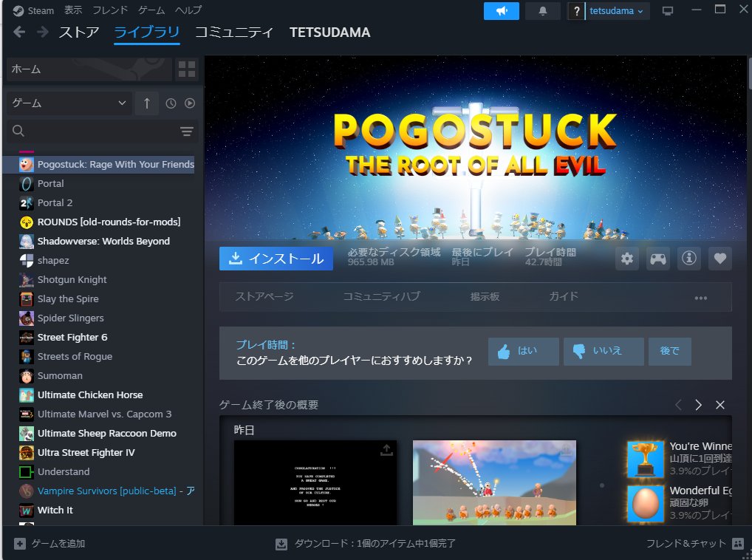
Task: Open the ストアページ link
Action: [264, 297]
